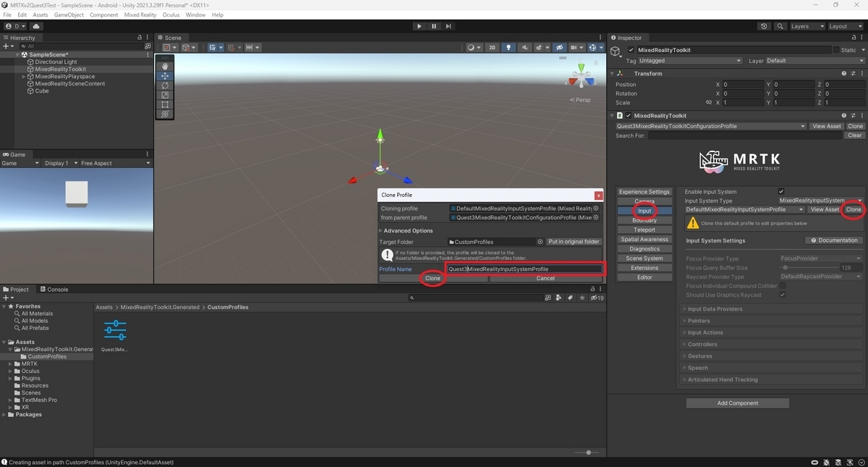Click the Play button
The height and width of the screenshot is (467, 868).
pyautogui.click(x=419, y=26)
